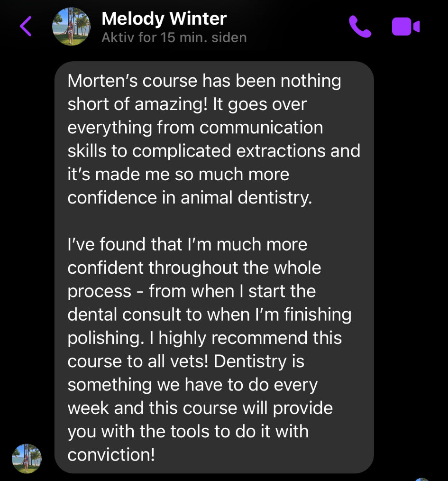
Task: Open Melody Winter's header profile picture
Action: (71, 27)
